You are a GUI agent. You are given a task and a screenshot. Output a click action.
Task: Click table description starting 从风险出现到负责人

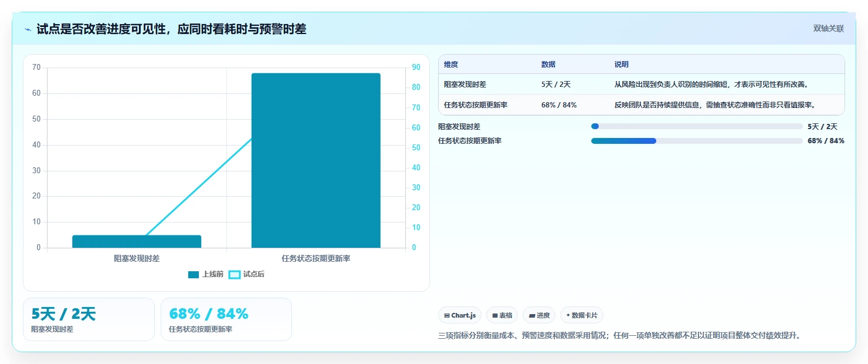coord(711,85)
